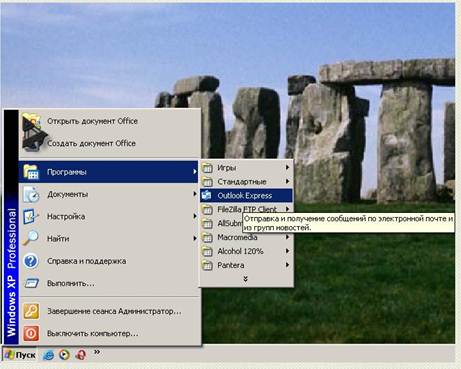
Task: Open the "Программы" menu
Action: (109, 172)
